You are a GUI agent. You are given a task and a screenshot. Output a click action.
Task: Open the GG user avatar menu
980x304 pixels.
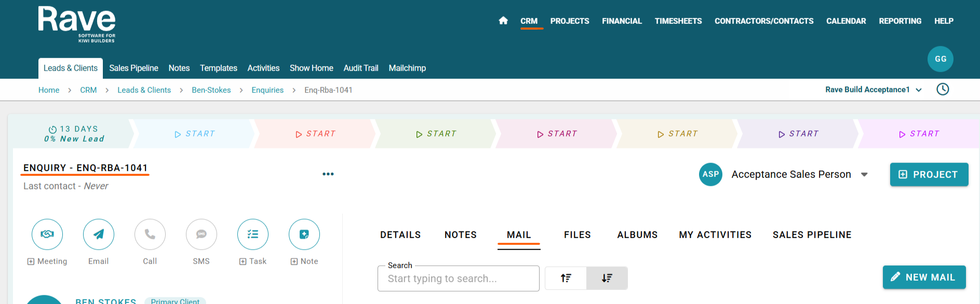pos(940,59)
